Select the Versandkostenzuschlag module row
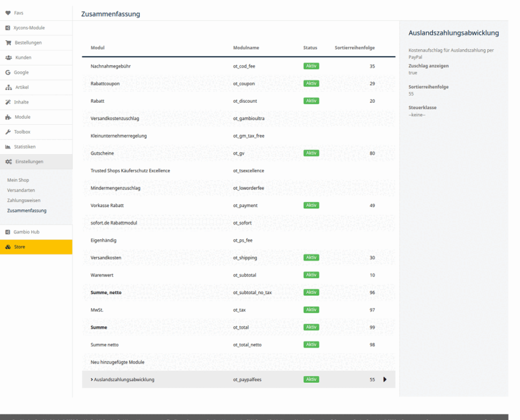The height and width of the screenshot is (420, 520). [238, 118]
